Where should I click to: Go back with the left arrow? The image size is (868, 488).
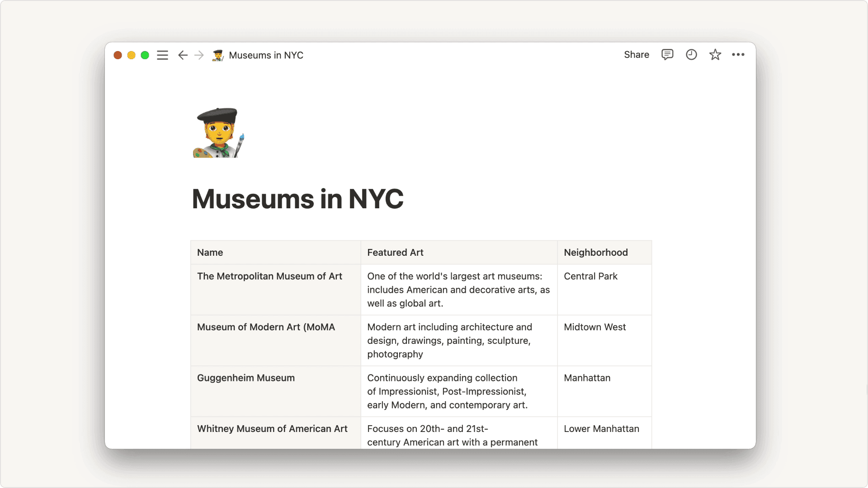[183, 55]
